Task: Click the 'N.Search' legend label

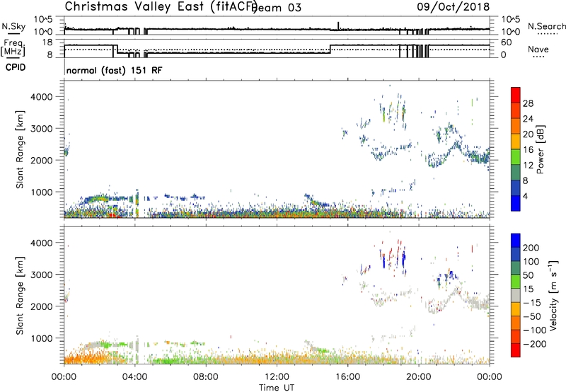Action: click(546, 26)
